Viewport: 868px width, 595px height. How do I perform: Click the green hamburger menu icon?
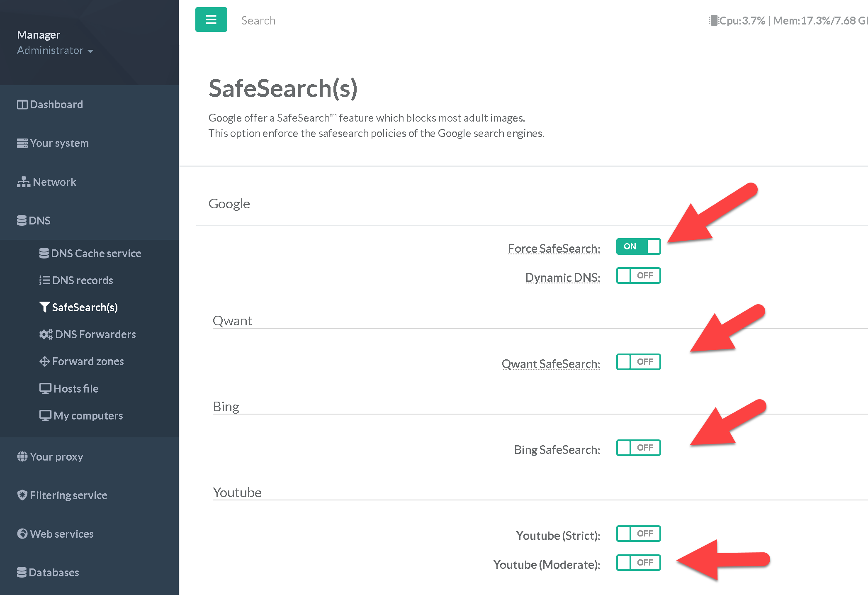tap(211, 20)
